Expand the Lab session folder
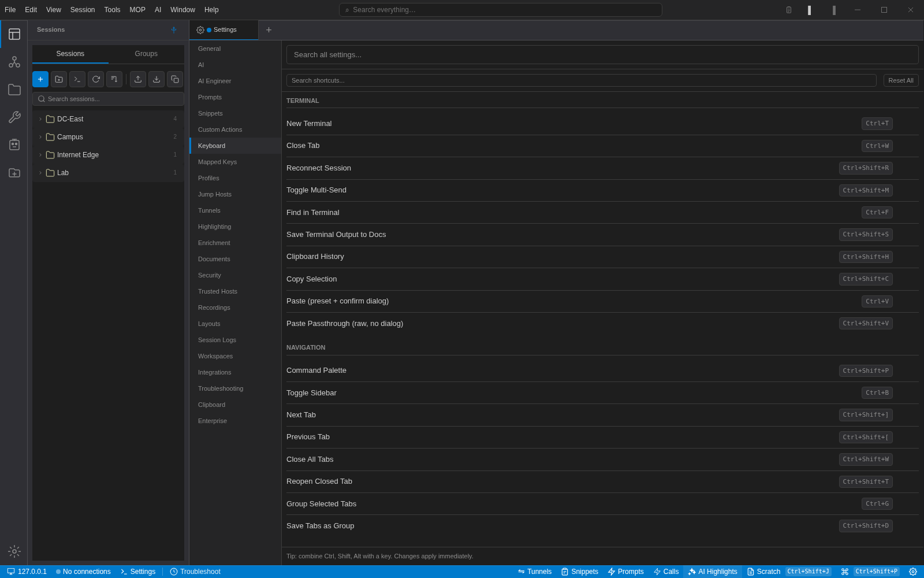The height and width of the screenshot is (578, 924). [108, 173]
